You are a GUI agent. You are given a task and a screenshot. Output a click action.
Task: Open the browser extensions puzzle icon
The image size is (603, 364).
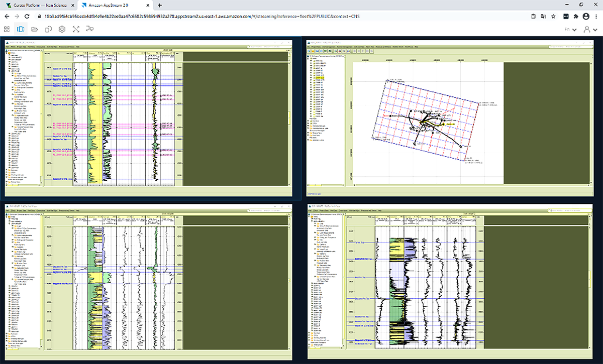click(576, 16)
